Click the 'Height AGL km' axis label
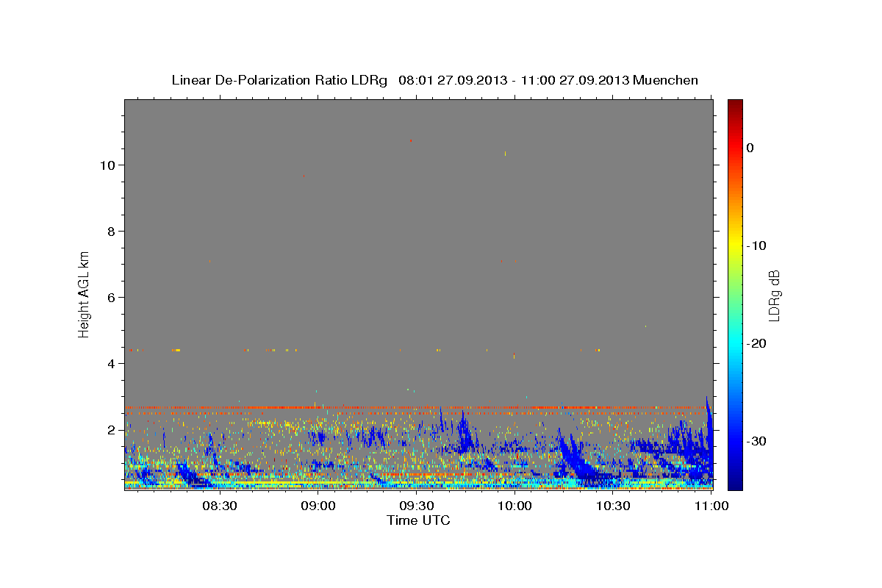This screenshot has height=588, width=882. click(x=85, y=293)
